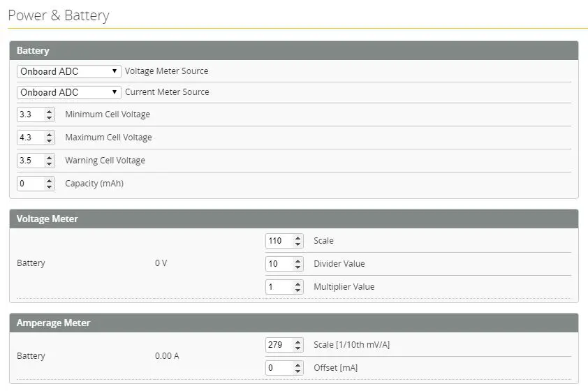Decrease amperage Scale with down arrow
The height and width of the screenshot is (391, 588).
point(298,348)
